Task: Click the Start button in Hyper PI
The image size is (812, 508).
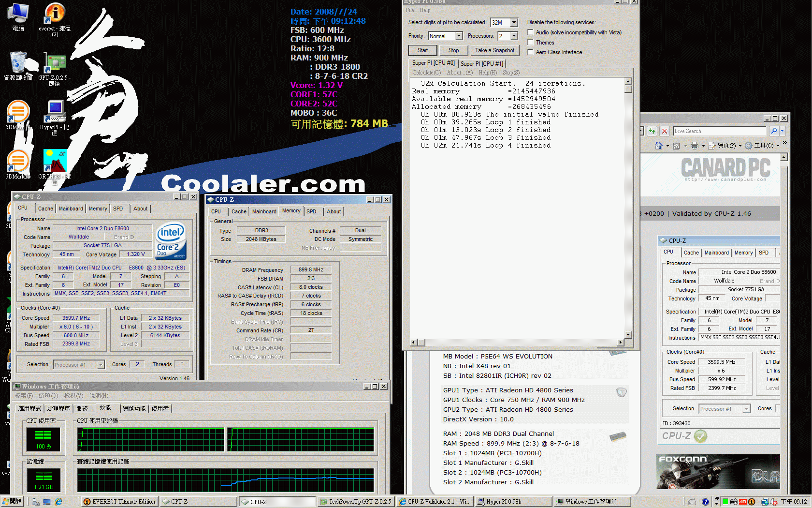Action: click(x=422, y=50)
